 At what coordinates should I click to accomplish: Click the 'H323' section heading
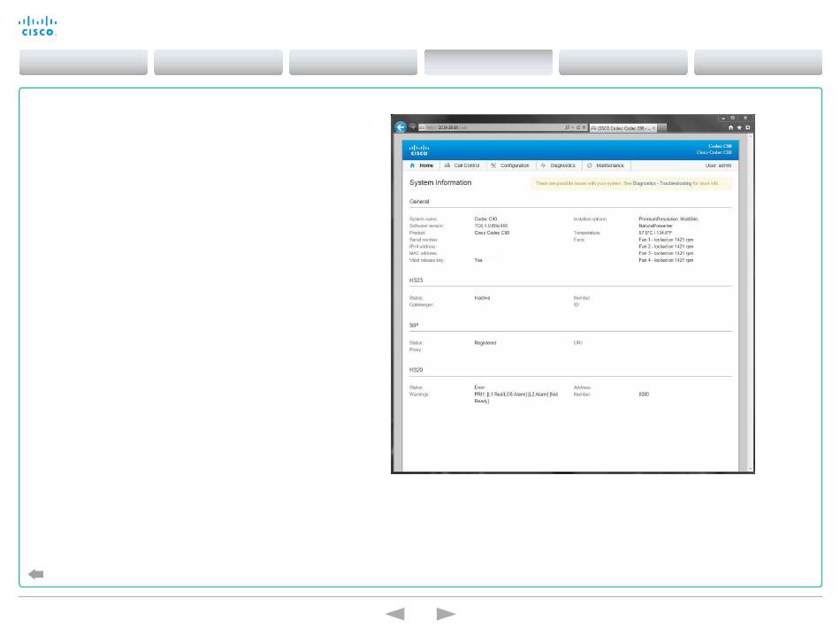(416, 280)
